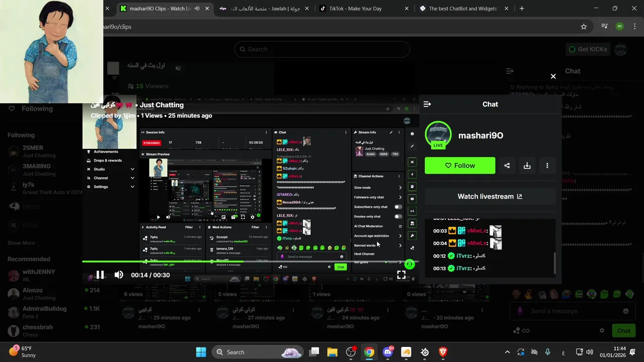
Task: Click the Kick Search field
Action: [322, 49]
